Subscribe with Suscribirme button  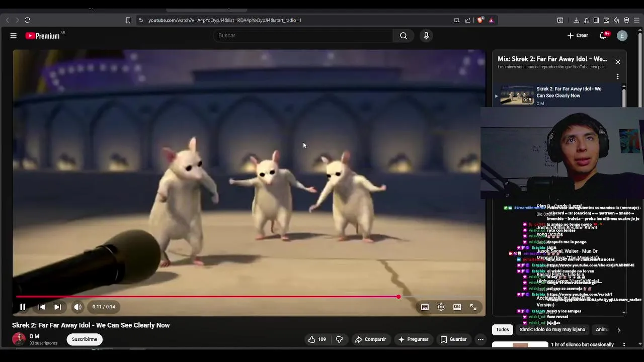click(85, 339)
